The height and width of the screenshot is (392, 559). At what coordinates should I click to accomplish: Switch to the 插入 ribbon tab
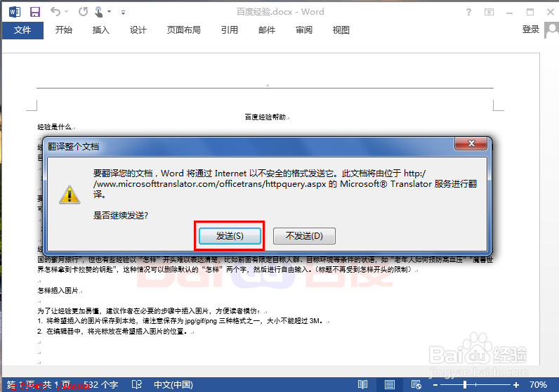click(x=101, y=30)
